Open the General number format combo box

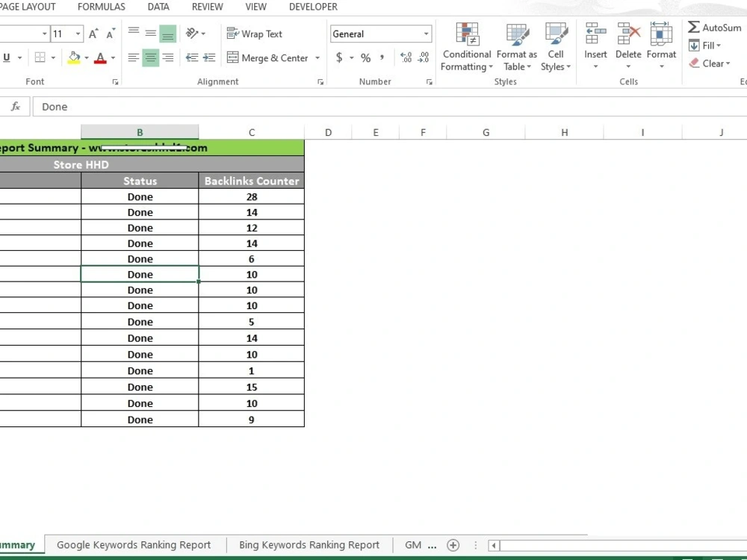[x=381, y=34]
